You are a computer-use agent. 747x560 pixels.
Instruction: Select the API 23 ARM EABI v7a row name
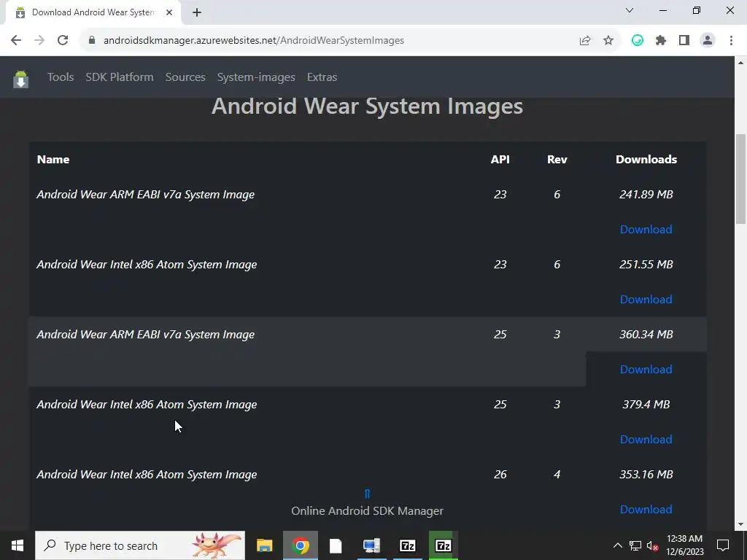coord(145,195)
